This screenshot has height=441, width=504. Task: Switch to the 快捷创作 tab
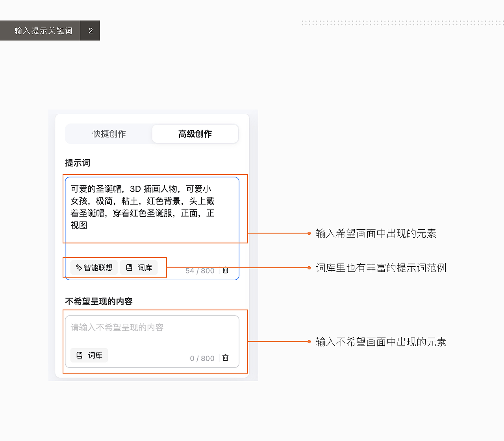(x=108, y=134)
